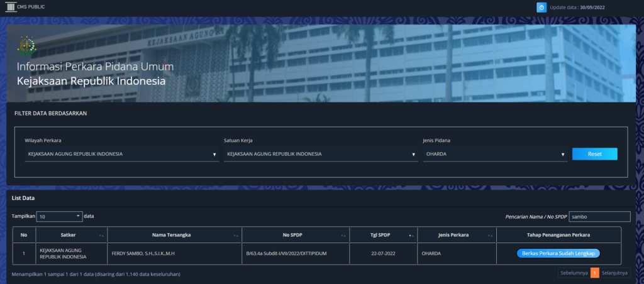Click the Pencarian Nama / No SPDP search field

[599, 217]
